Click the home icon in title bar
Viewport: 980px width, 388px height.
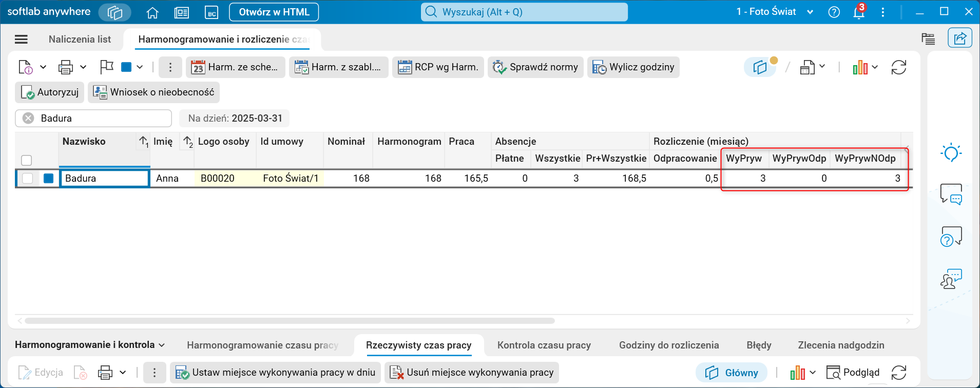click(152, 12)
